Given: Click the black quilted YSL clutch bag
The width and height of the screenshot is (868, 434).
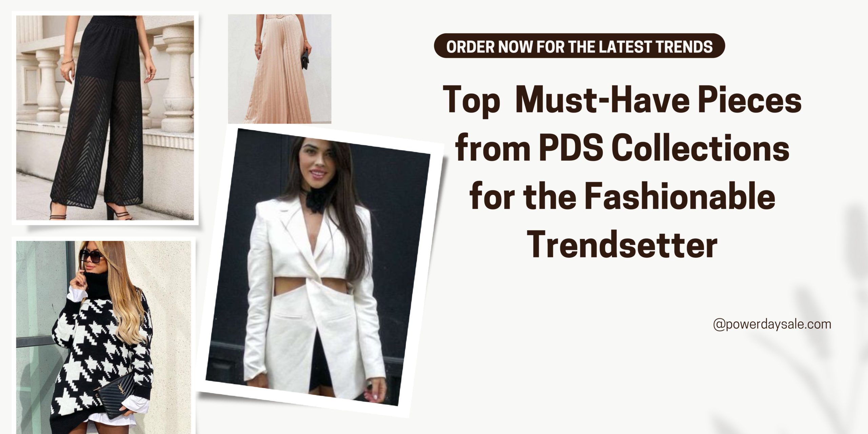Looking at the screenshot, I should pos(120,397).
